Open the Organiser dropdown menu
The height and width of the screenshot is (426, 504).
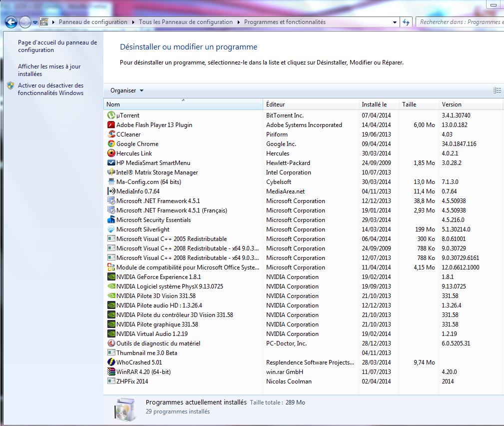coord(127,90)
